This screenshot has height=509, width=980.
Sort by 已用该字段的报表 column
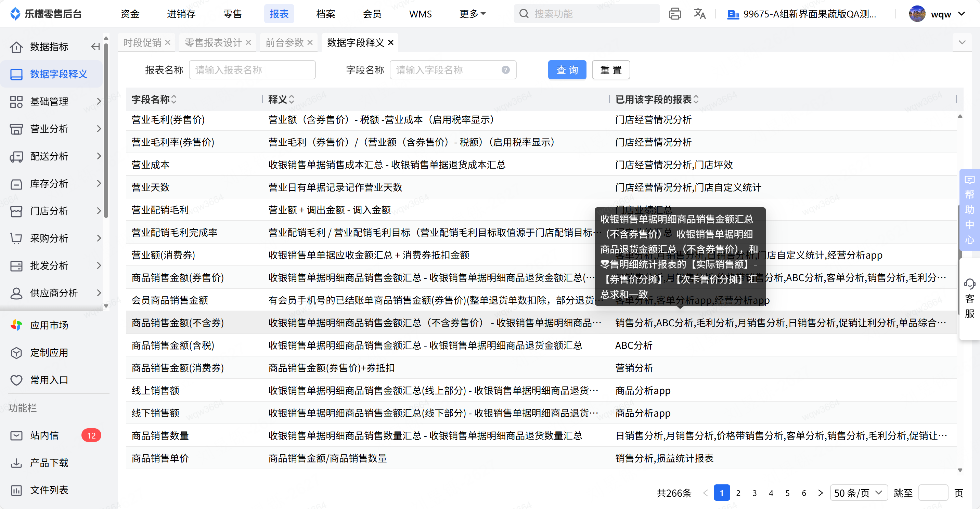tap(696, 100)
